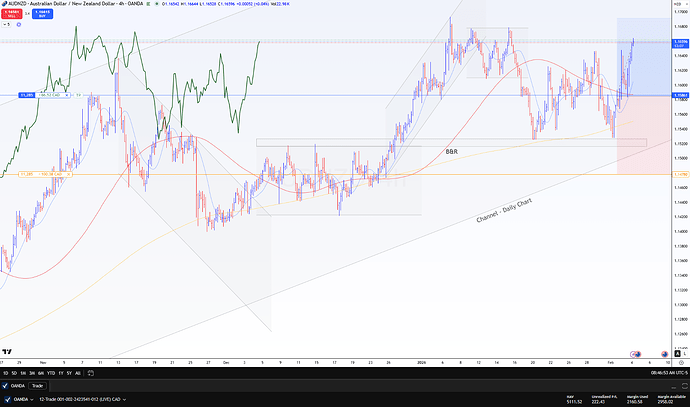Click the Margin Used value 2160.58

coord(634,402)
